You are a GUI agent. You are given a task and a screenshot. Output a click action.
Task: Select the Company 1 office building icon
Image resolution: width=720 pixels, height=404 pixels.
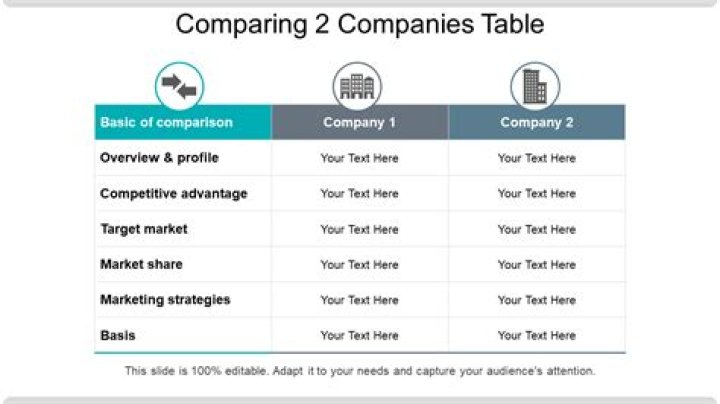tap(356, 86)
